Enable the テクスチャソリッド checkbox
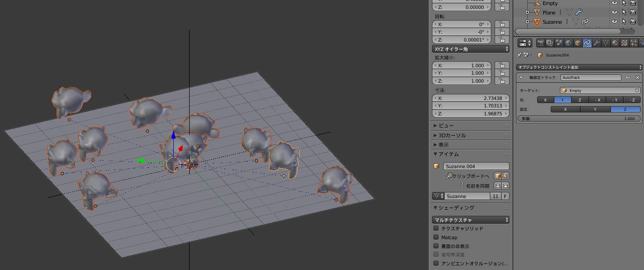 [436, 228]
